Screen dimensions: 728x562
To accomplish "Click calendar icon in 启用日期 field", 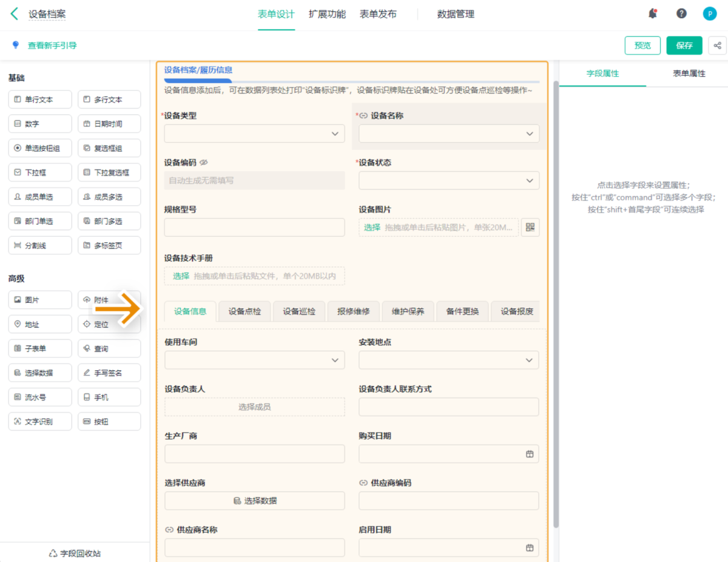I will pyautogui.click(x=529, y=547).
